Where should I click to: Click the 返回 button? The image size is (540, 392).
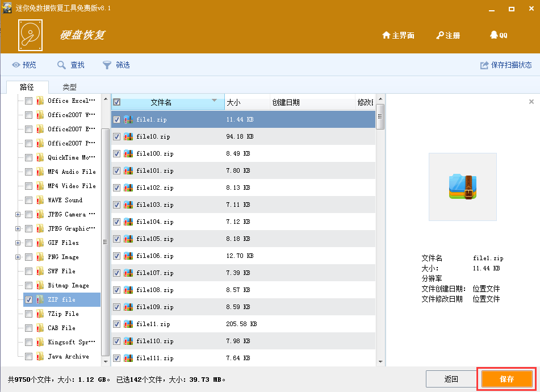(x=451, y=380)
